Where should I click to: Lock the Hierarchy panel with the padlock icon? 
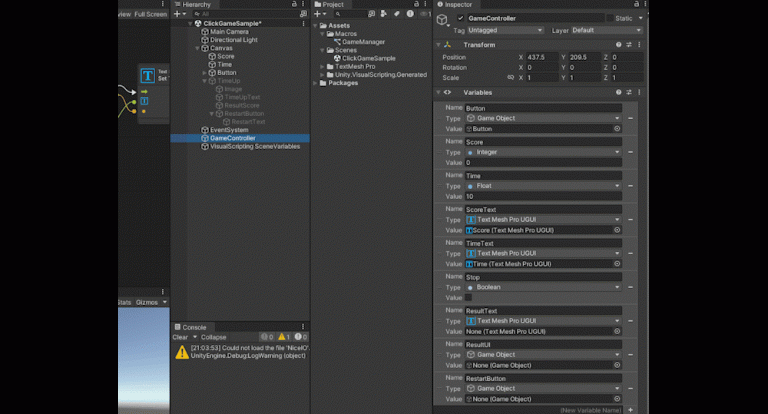(x=294, y=4)
